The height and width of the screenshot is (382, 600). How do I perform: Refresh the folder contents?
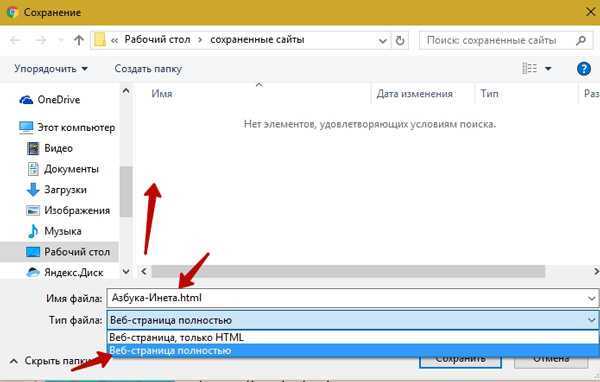(400, 40)
